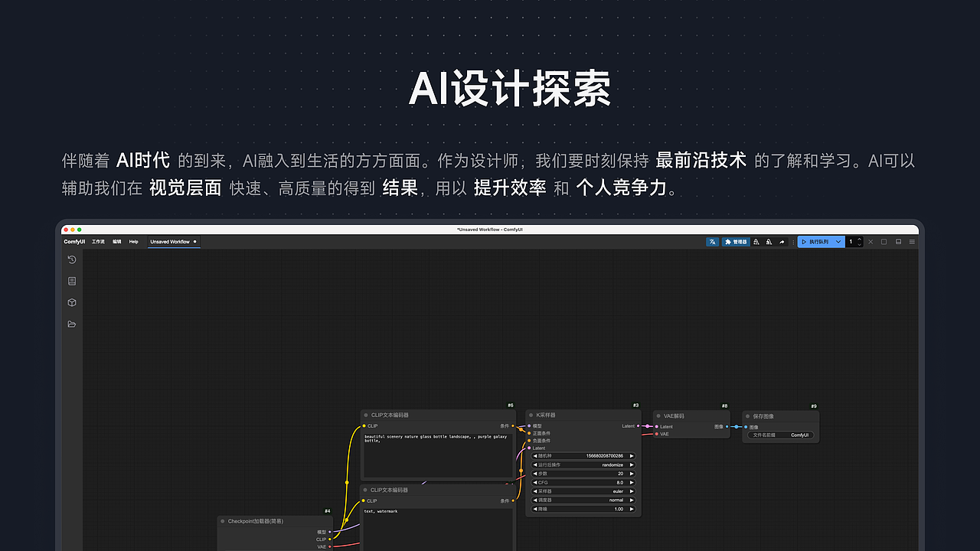Click the VAE解码 VAE input socket
This screenshot has width=980, height=551.
tap(657, 434)
